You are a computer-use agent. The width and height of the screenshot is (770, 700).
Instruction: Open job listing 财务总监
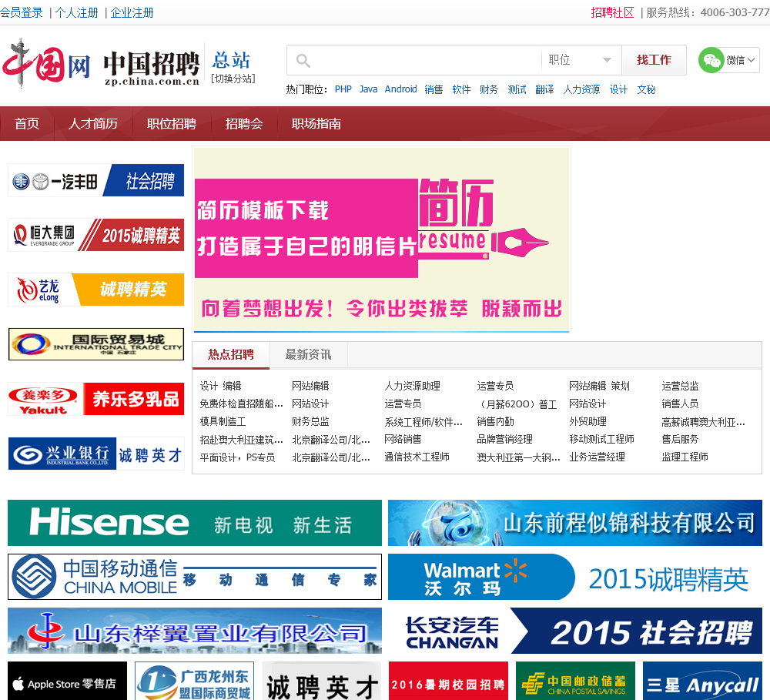310,421
